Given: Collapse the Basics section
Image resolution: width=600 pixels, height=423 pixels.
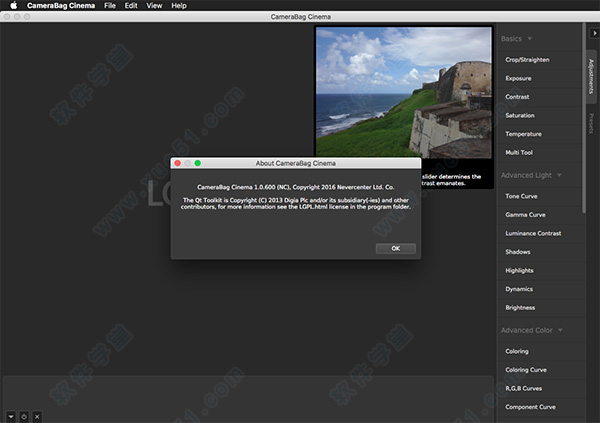Looking at the screenshot, I should pyautogui.click(x=516, y=39).
